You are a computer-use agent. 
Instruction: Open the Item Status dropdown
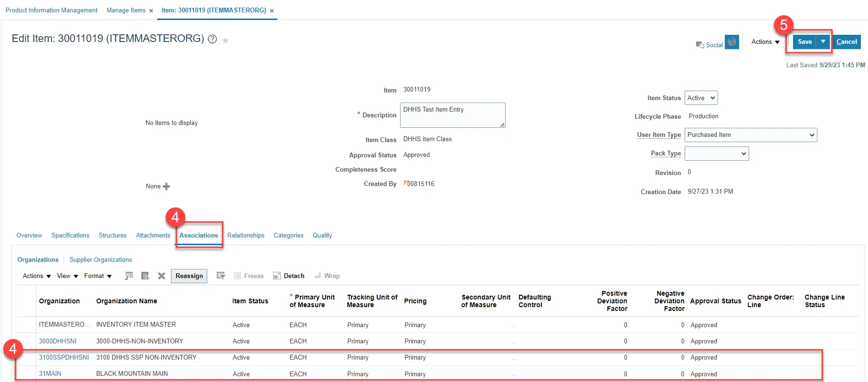coord(701,98)
